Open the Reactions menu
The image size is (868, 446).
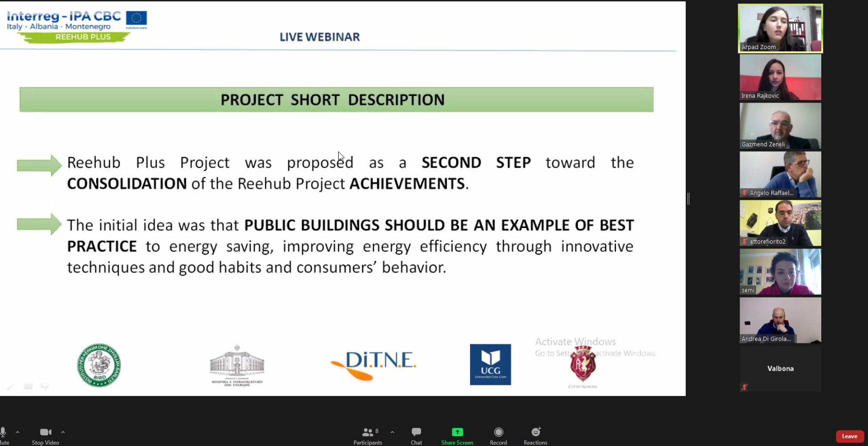pyautogui.click(x=535, y=435)
